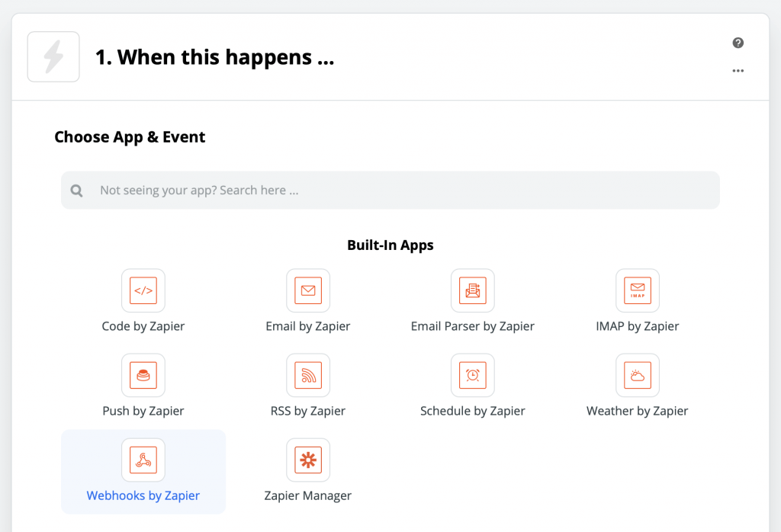The image size is (781, 532).
Task: Focus the app search field
Action: tap(390, 190)
